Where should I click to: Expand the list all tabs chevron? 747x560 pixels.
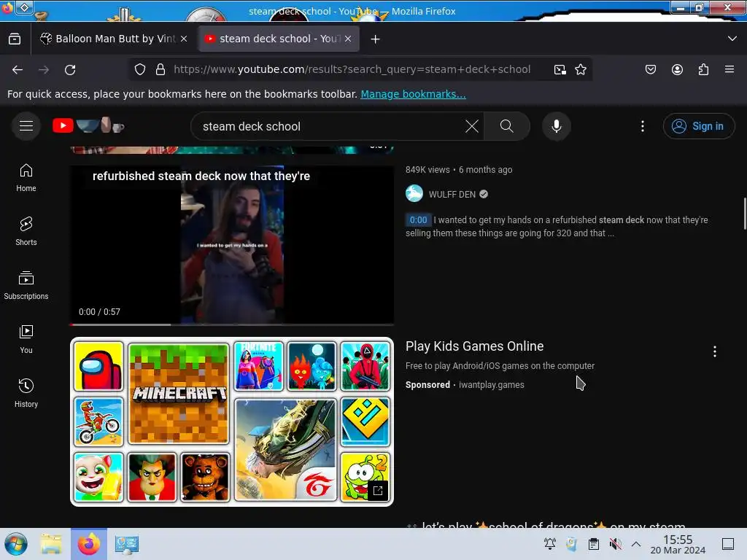(x=732, y=39)
